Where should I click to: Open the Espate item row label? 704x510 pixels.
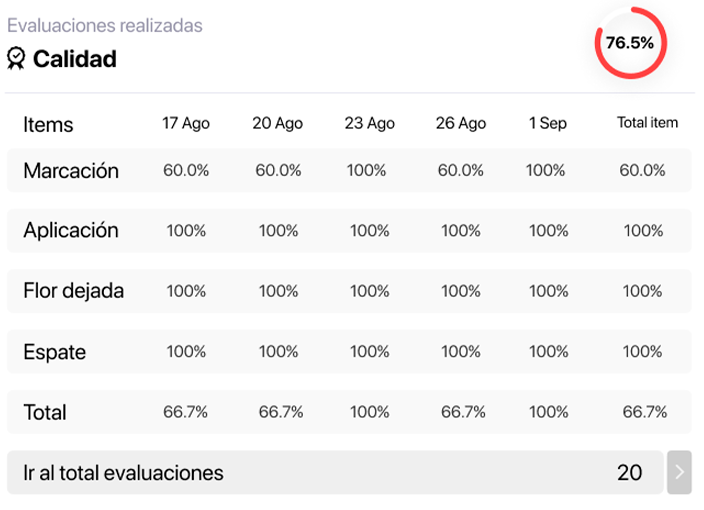(54, 352)
